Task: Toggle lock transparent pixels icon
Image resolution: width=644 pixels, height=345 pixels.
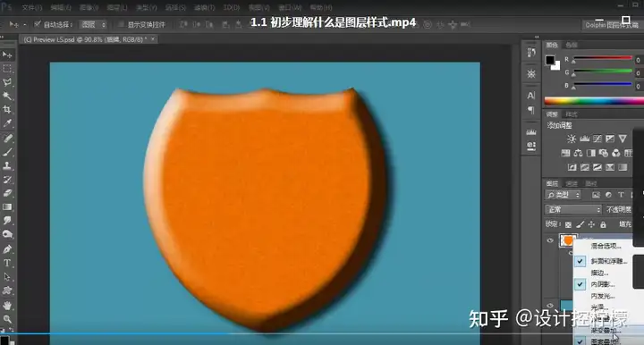Action: click(568, 224)
